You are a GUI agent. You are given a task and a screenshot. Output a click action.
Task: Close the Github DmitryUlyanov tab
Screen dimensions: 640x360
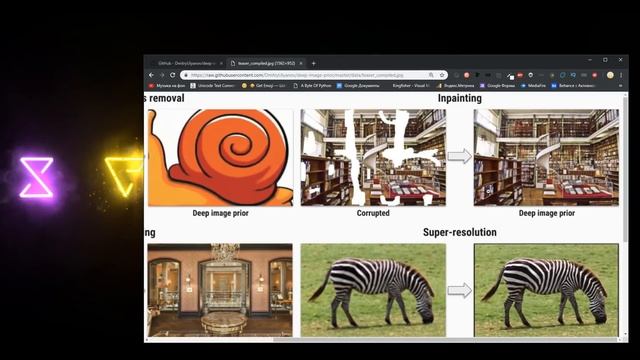click(221, 63)
